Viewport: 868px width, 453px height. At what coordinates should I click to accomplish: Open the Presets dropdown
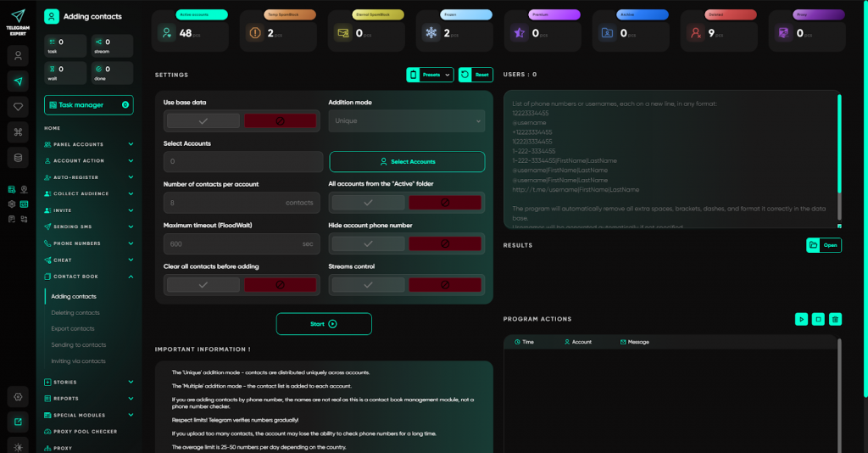click(431, 75)
